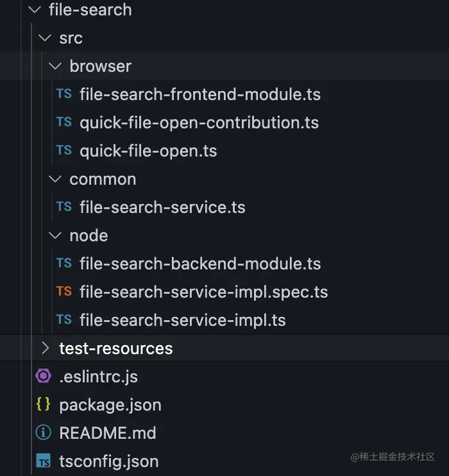Viewport: 449px width, 476px height.
Task: Collapse the browser folder arrow
Action: (56, 66)
